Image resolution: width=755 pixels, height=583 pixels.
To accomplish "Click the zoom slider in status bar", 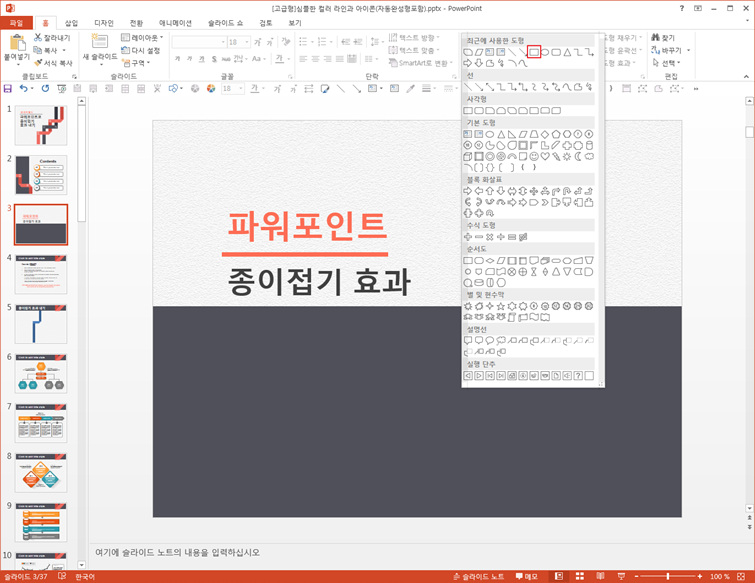I will 668,576.
